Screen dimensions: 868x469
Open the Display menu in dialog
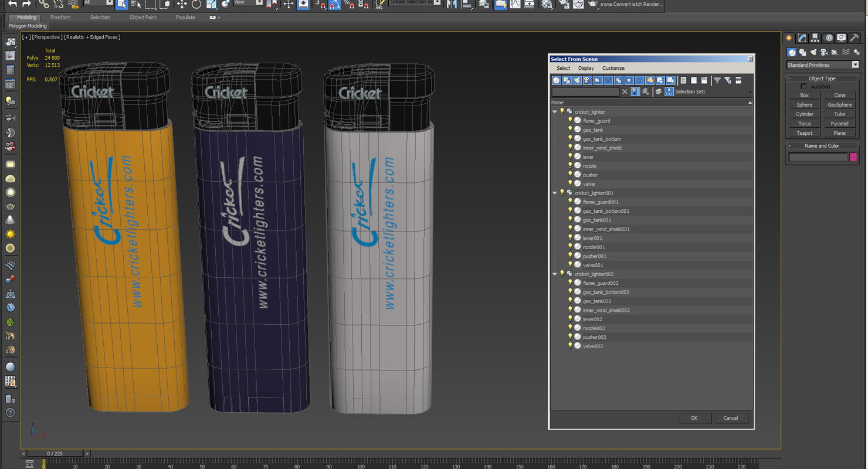586,69
